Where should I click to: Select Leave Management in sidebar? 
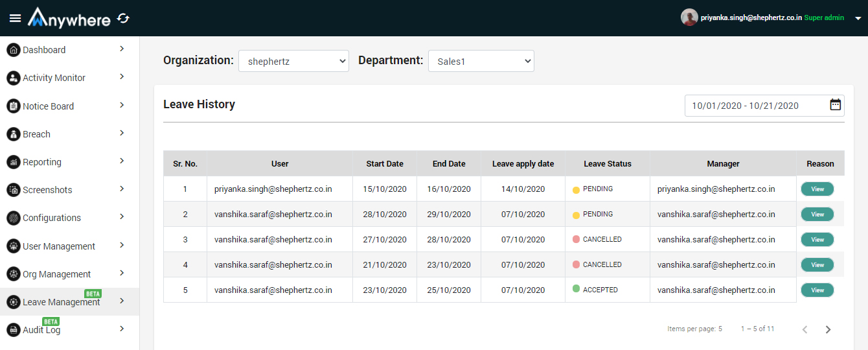pos(69,302)
